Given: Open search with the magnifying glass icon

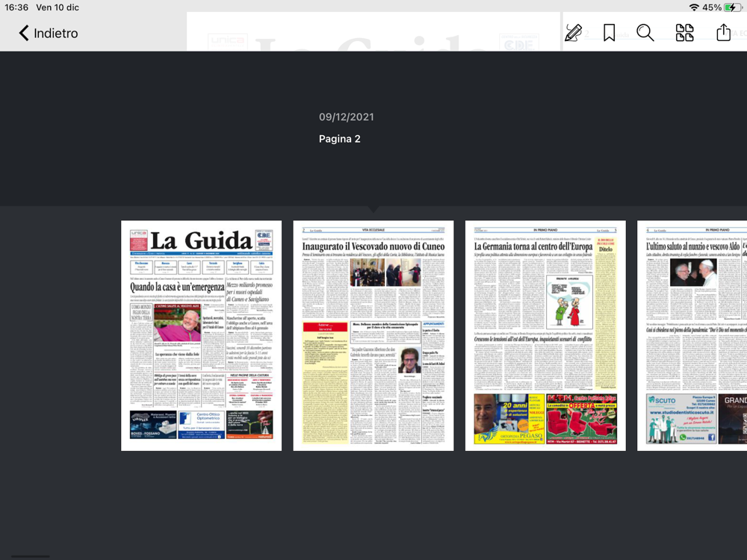Looking at the screenshot, I should tap(645, 33).
